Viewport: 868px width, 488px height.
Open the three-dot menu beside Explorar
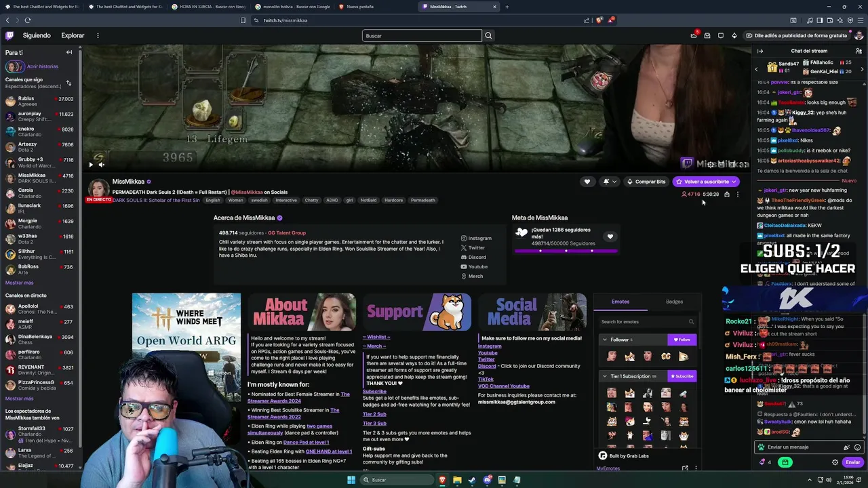(x=98, y=35)
